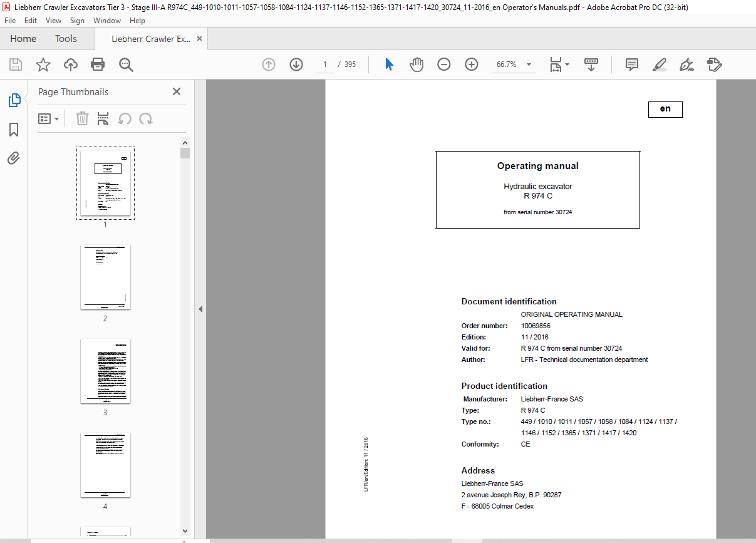Open the Sign menu
Image resolution: width=756 pixels, height=543 pixels.
[77, 21]
